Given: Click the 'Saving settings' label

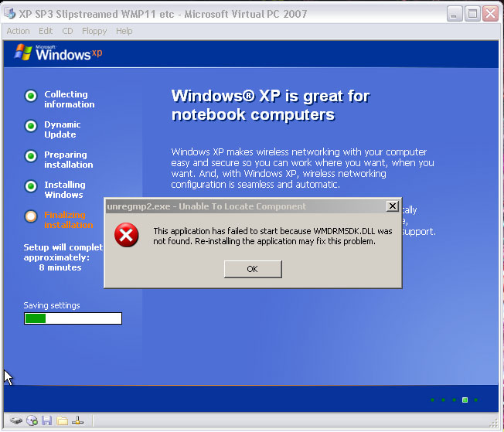Looking at the screenshot, I should pos(52,305).
